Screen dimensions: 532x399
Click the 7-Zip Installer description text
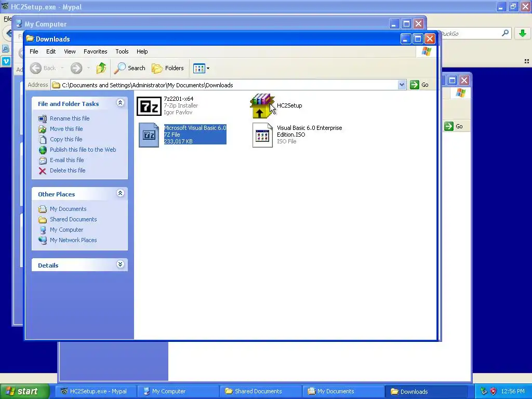click(x=181, y=105)
